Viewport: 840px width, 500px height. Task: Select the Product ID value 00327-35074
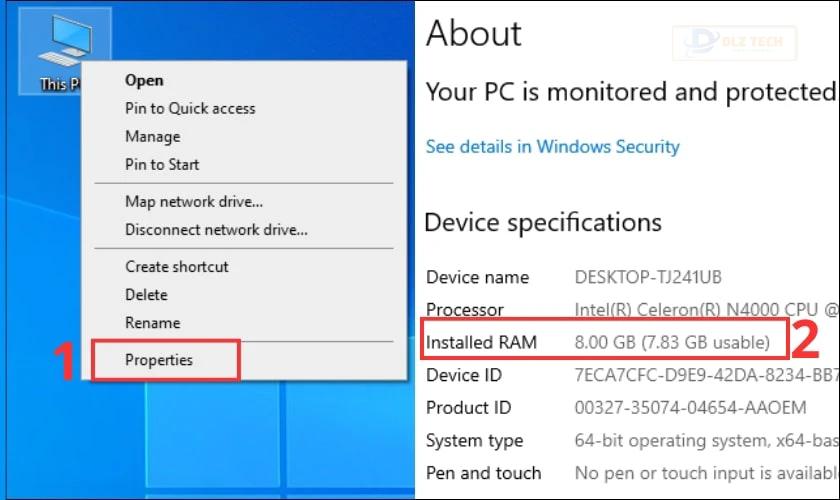tap(690, 408)
